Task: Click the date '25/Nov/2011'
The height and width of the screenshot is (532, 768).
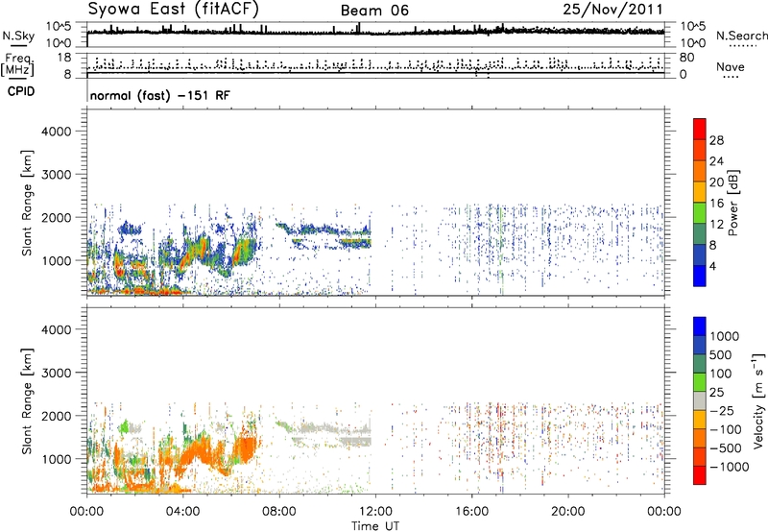Action: click(x=612, y=10)
